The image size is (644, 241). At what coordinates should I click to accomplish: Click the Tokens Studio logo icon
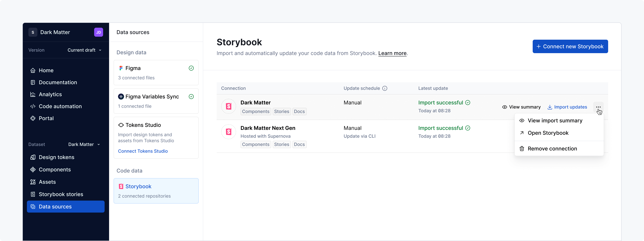(121, 125)
